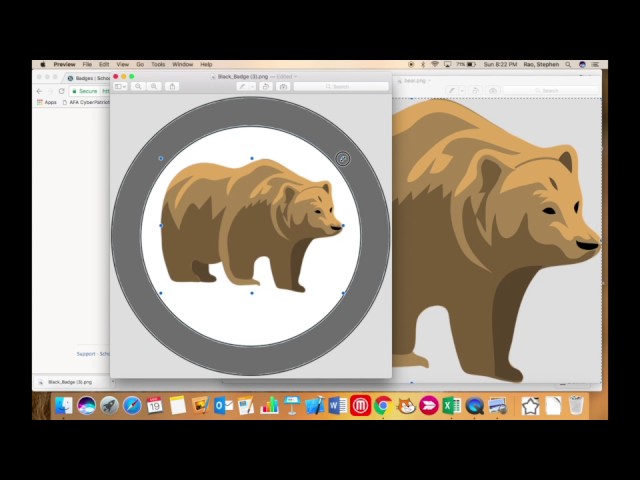Open the Apple menu
Screen dimensions: 640x480
[43, 64]
